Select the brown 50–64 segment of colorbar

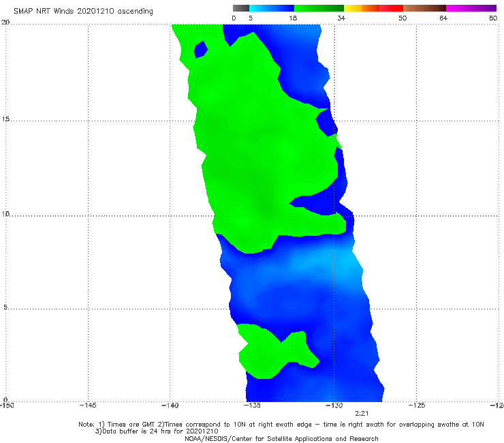tap(424, 8)
